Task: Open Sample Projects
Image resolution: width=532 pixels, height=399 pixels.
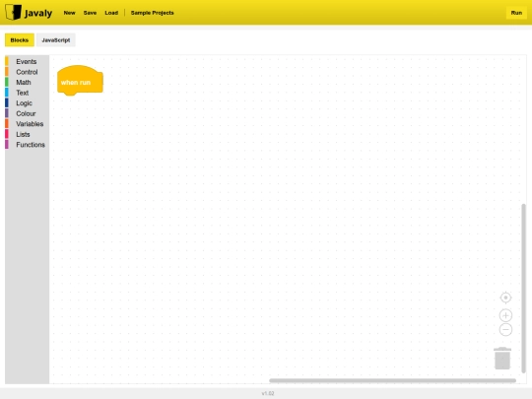Action: coord(152,13)
